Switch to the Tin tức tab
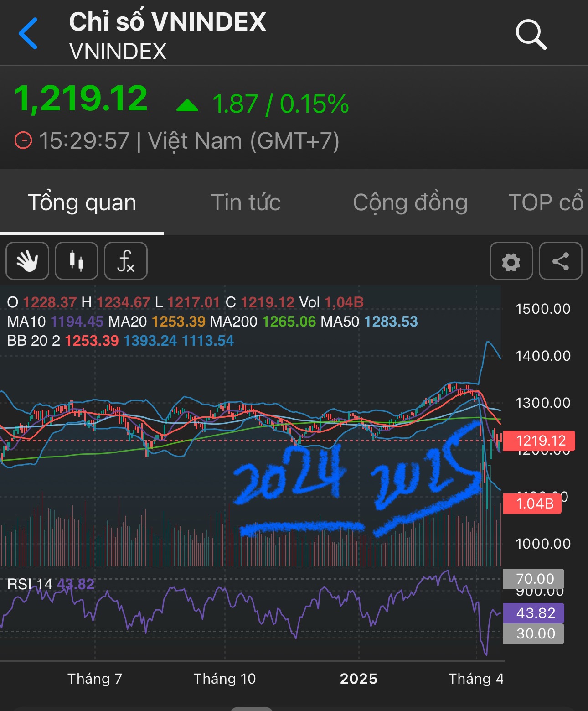The width and height of the screenshot is (588, 711). pos(246,202)
